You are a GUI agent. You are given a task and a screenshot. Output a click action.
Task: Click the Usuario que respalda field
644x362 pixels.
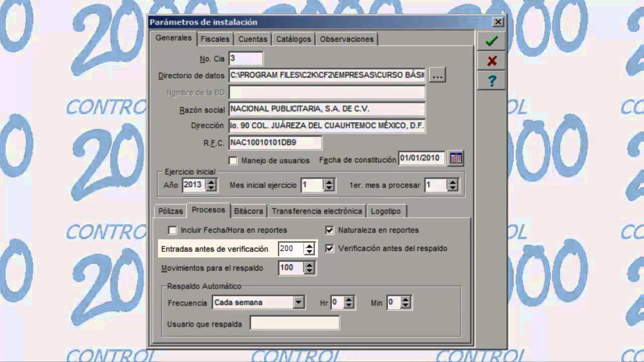point(295,323)
